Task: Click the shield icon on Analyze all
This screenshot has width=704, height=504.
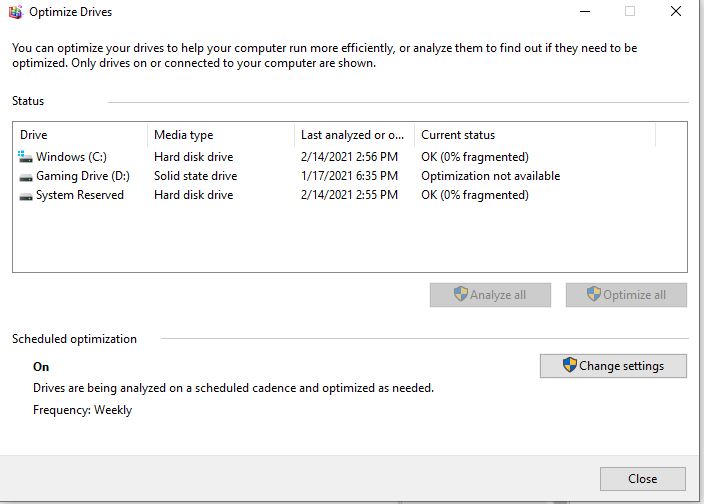Action: [x=461, y=294]
